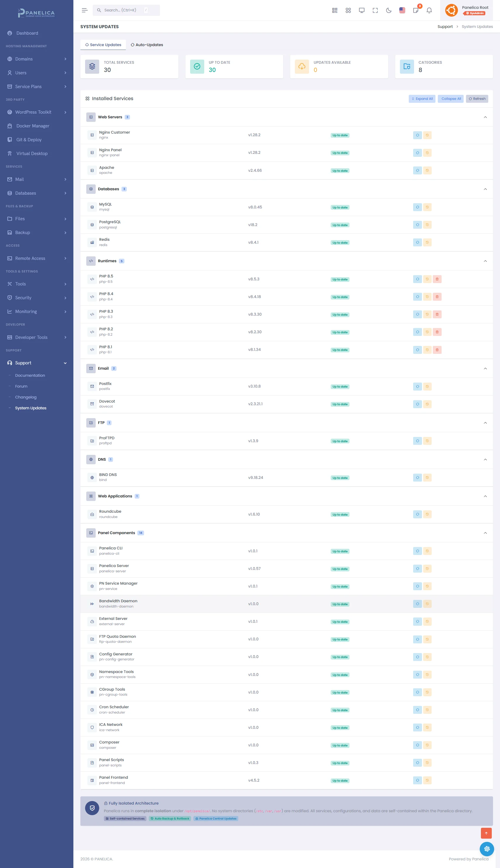The image size is (500, 868).
Task: Enter fullscreen using the header icon
Action: pyautogui.click(x=375, y=10)
